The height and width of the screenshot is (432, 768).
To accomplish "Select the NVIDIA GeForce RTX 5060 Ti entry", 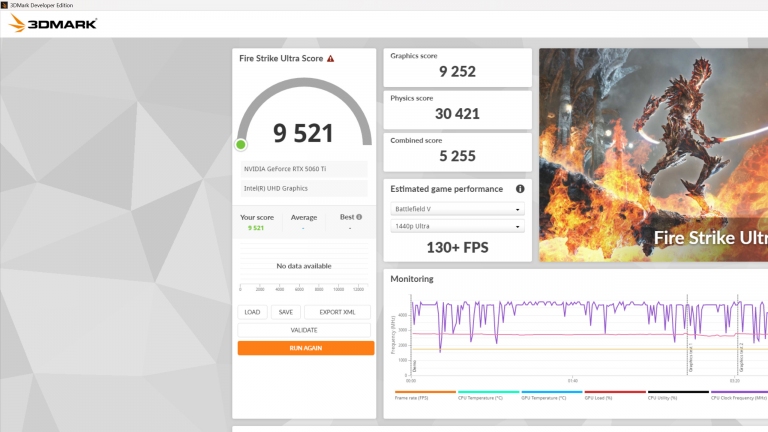I will 304,168.
